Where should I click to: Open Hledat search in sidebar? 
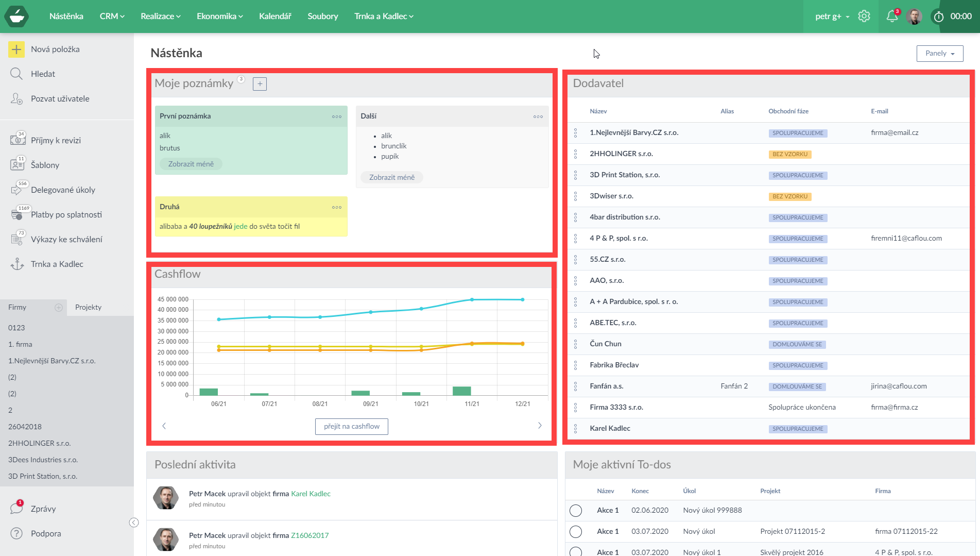[x=43, y=74]
